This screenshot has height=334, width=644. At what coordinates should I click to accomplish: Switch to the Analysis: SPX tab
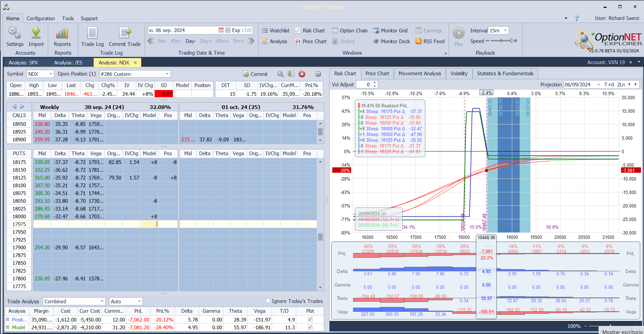(x=23, y=63)
